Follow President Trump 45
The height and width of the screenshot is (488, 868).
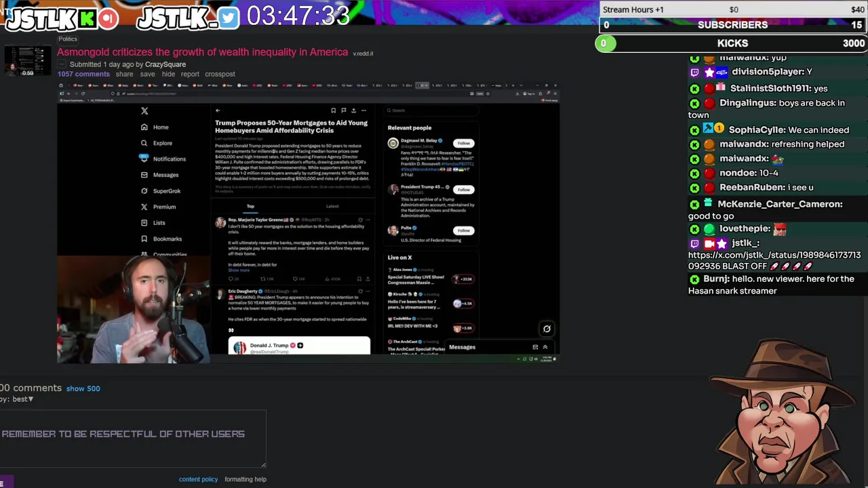coord(463,189)
